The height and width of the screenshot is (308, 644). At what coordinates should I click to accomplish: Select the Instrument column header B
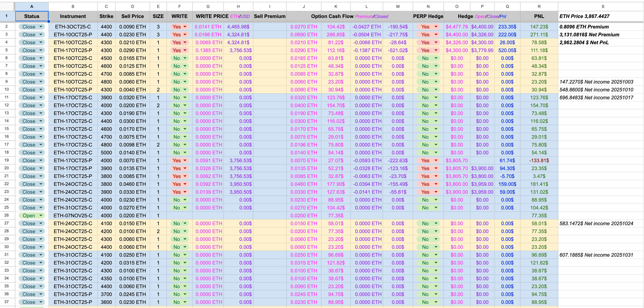coord(73,7)
